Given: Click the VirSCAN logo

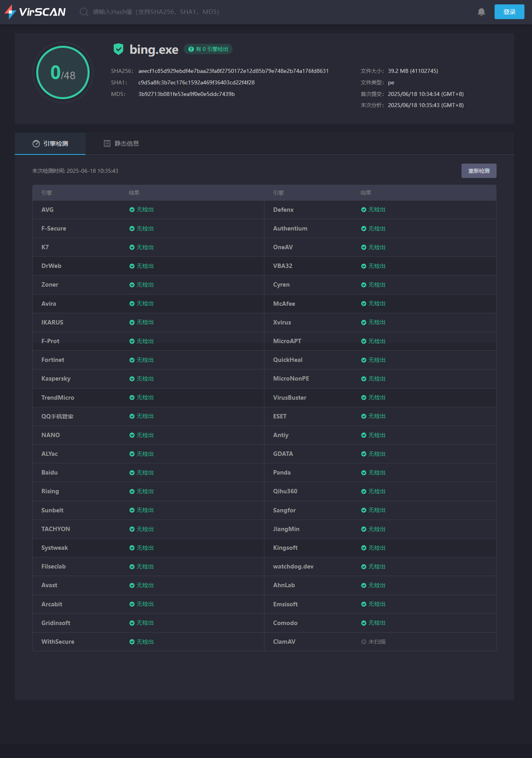Looking at the screenshot, I should coord(35,12).
